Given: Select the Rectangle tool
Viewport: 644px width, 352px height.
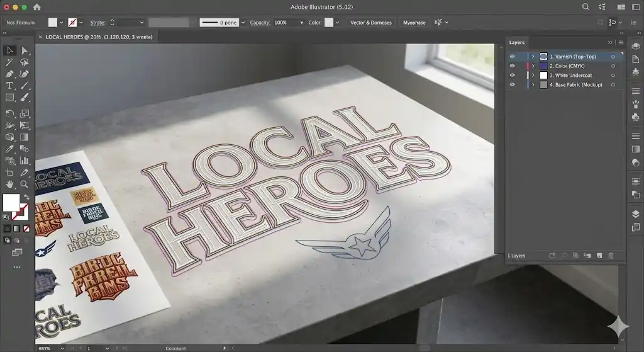Looking at the screenshot, I should click(x=9, y=98).
